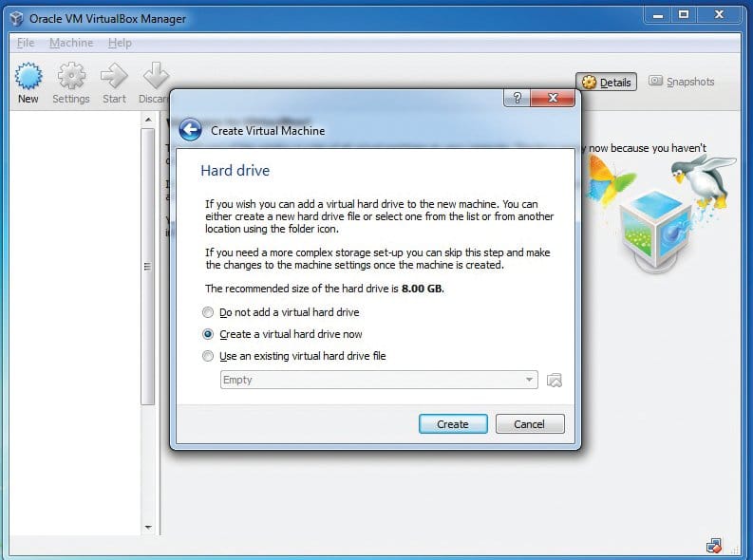The height and width of the screenshot is (560, 753).
Task: Open the Help menu
Action: point(120,44)
